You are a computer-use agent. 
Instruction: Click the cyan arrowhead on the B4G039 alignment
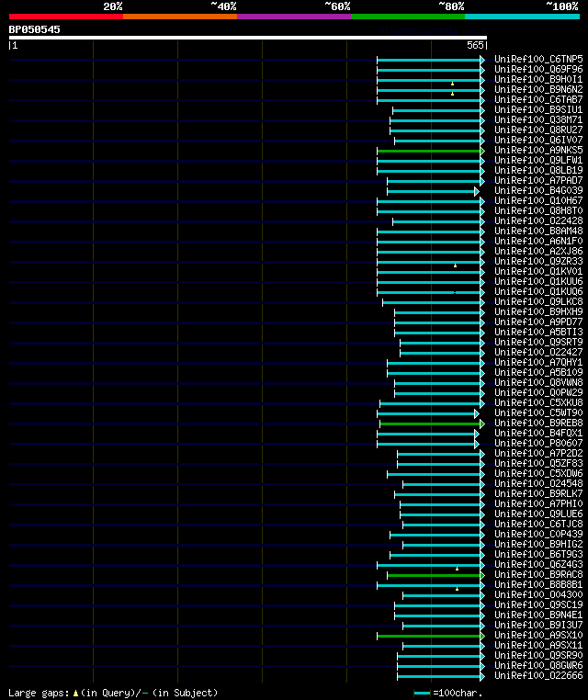click(477, 191)
